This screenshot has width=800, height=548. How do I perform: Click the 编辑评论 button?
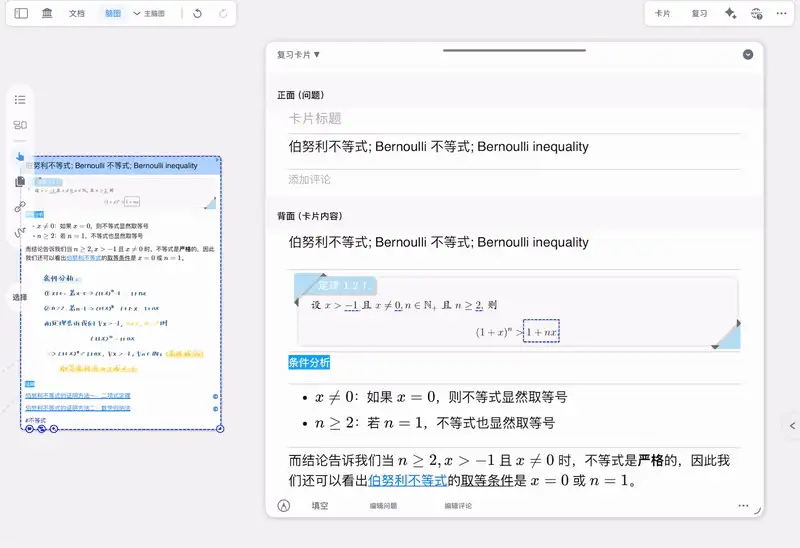point(458,506)
